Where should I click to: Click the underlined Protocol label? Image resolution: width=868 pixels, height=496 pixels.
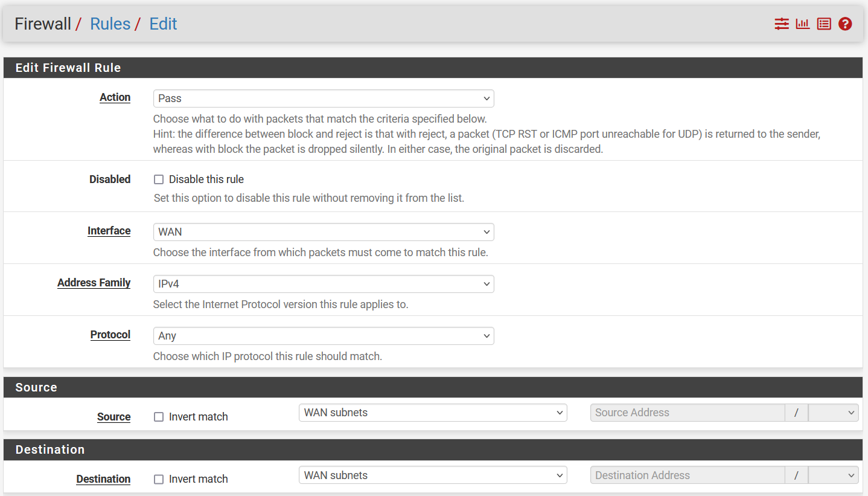pos(110,335)
